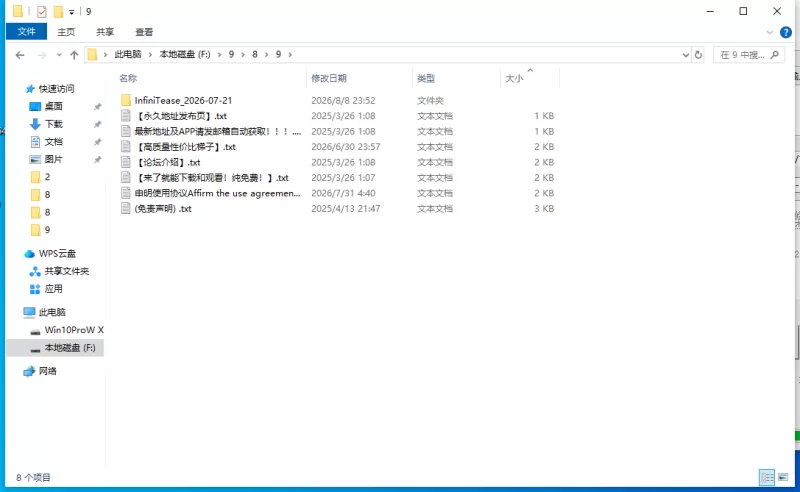Switch to the 主页 ribbon tab
Screen dimensions: 800x492
(66, 32)
